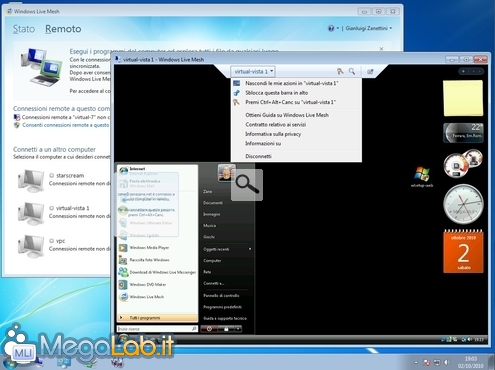Click the orange calendar gadget showing 2 sabato

click(463, 251)
